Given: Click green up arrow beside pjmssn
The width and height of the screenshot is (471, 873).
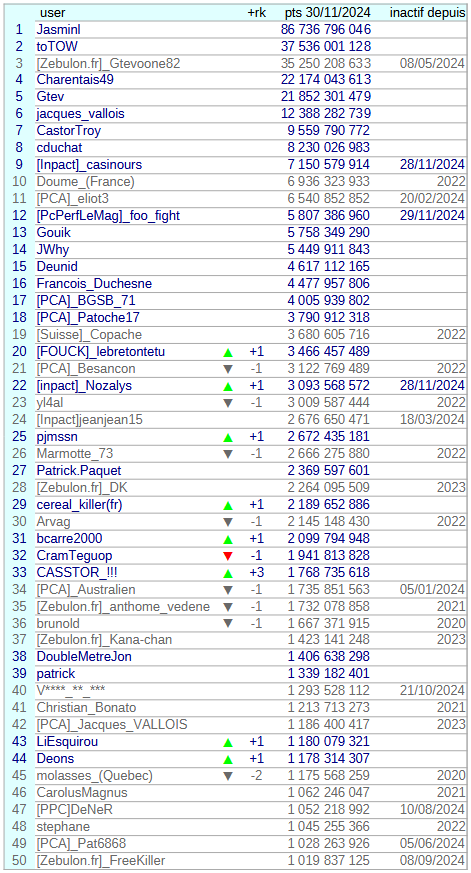Looking at the screenshot, I should pyautogui.click(x=228, y=437).
